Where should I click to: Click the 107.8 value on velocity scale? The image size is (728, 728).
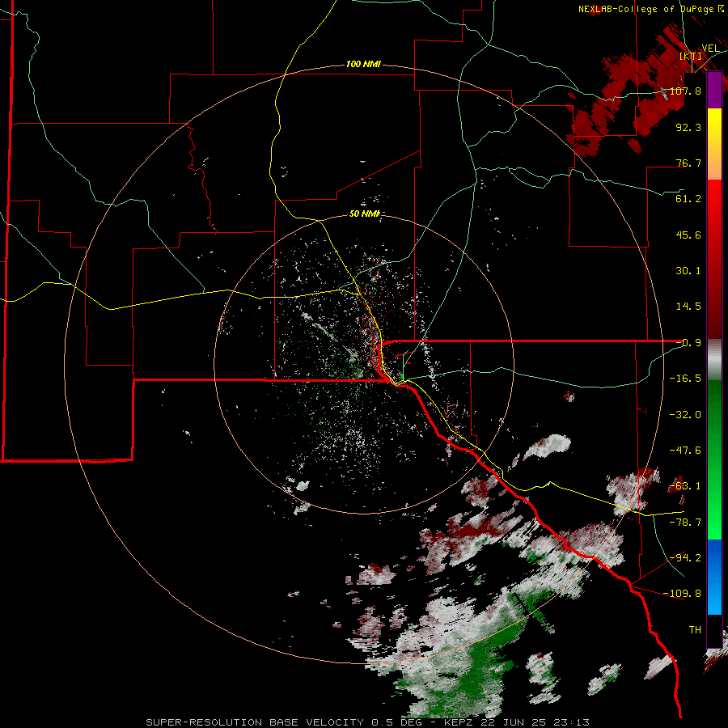[x=685, y=91]
